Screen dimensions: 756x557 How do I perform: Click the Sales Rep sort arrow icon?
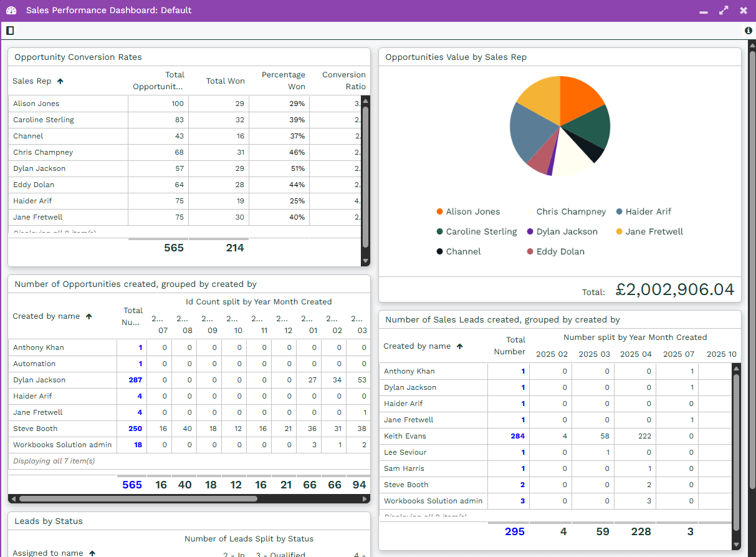[60, 81]
